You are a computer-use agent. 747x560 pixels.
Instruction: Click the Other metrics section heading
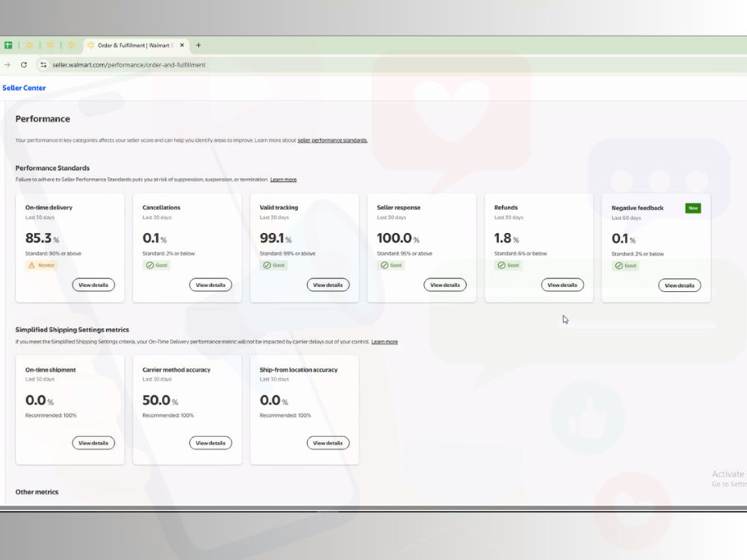(x=37, y=492)
